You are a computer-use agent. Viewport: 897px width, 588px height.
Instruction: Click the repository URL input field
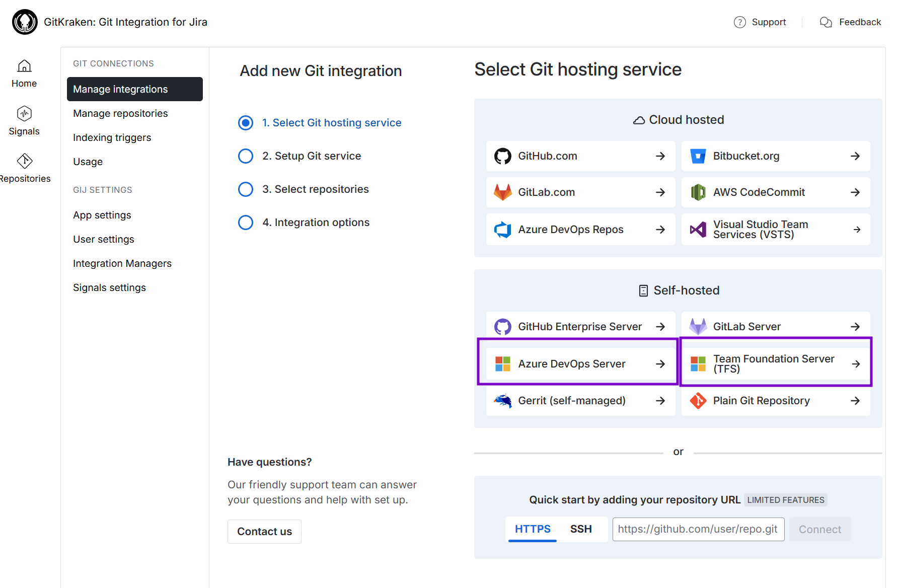(x=698, y=529)
